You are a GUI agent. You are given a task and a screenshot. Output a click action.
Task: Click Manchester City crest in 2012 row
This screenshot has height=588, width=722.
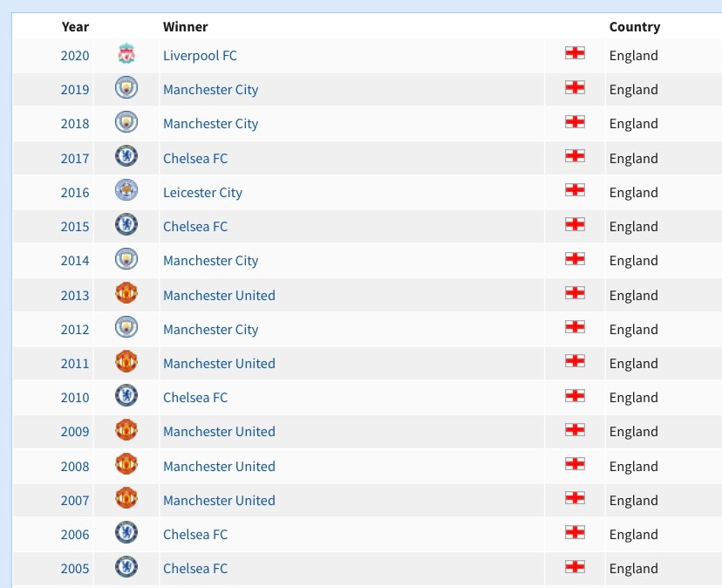pyautogui.click(x=126, y=329)
